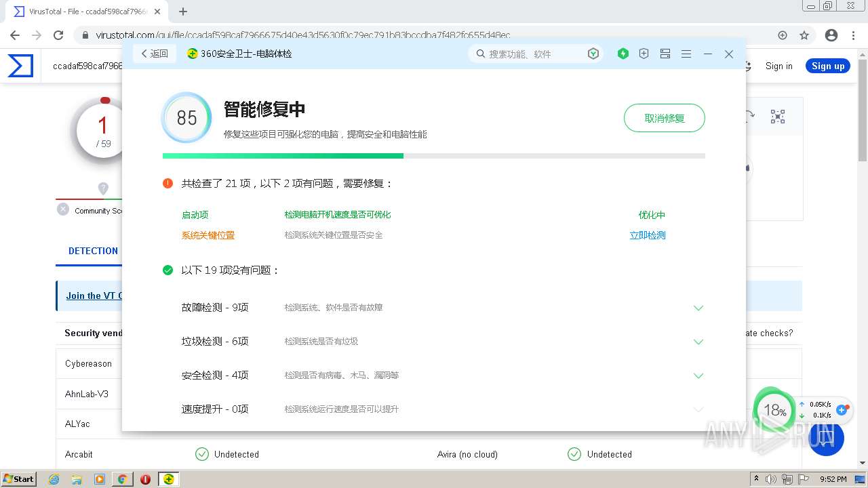Open the media player taskbar icon

click(x=100, y=479)
